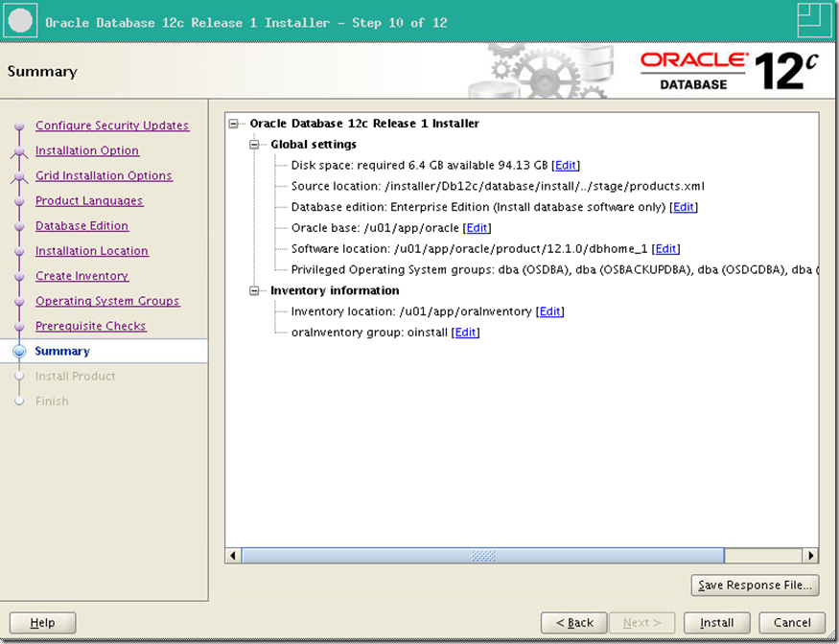Go Back to previous step
The height and width of the screenshot is (644, 839).
point(574,623)
